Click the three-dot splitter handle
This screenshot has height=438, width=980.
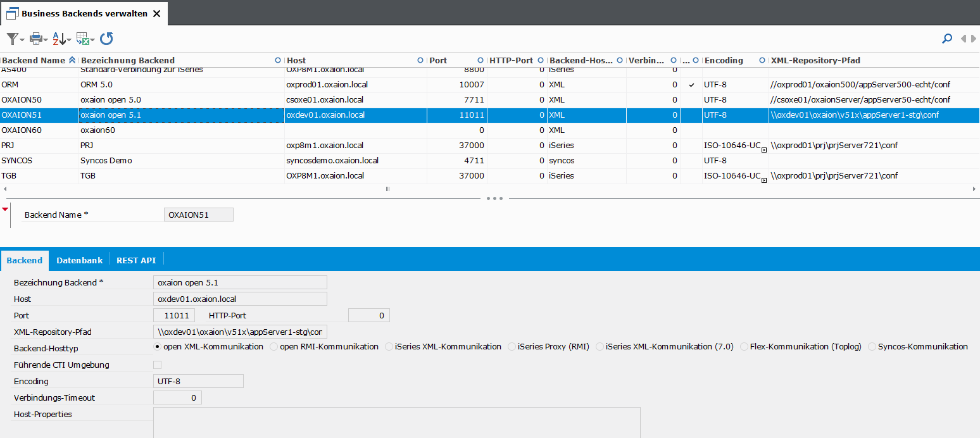pos(494,199)
